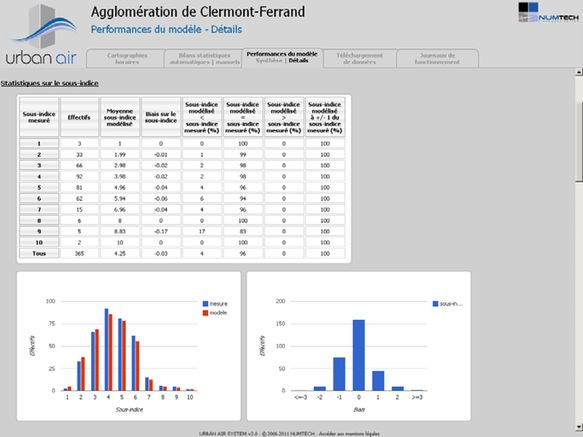Click the Biais sur le sous-indice header
Screen dimensions: 583x437
(x=161, y=117)
